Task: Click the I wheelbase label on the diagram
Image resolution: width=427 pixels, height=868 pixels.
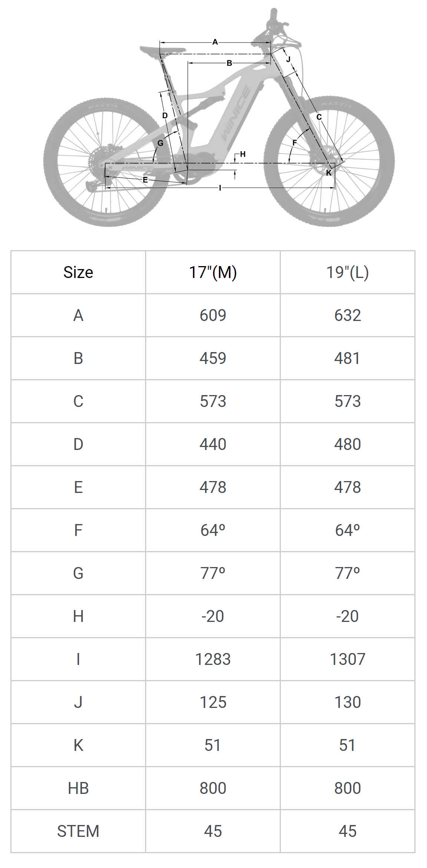Action: click(220, 188)
